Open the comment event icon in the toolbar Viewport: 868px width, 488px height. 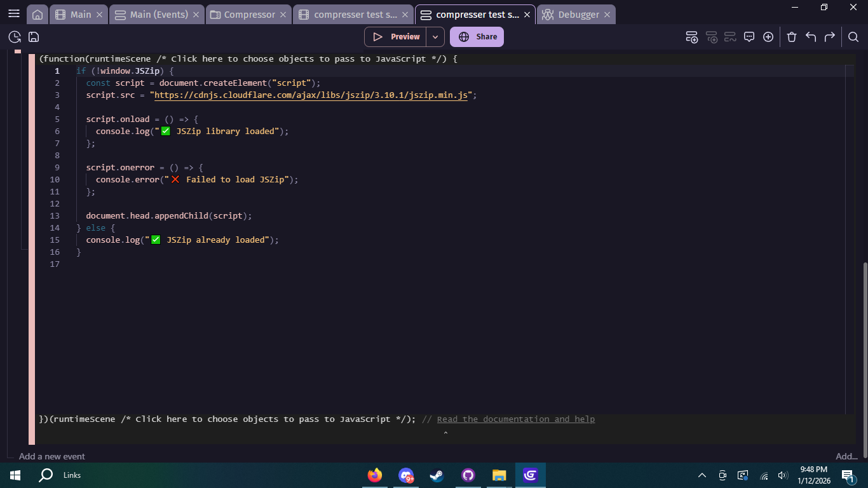(x=749, y=37)
